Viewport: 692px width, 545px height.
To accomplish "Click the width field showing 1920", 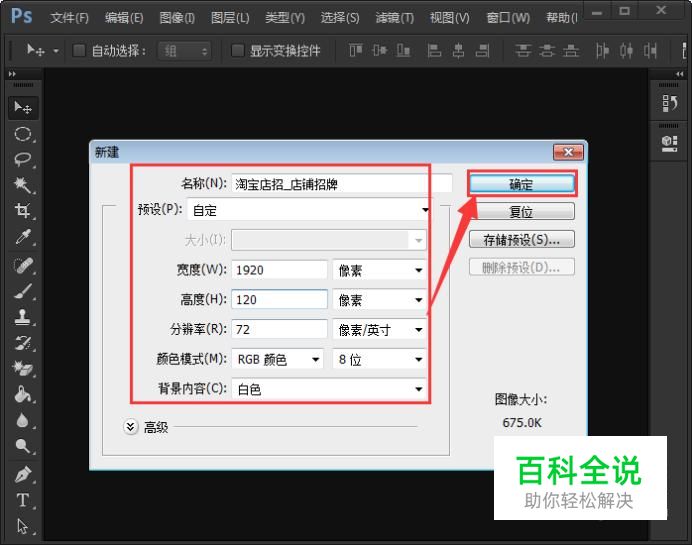I will coord(279,270).
